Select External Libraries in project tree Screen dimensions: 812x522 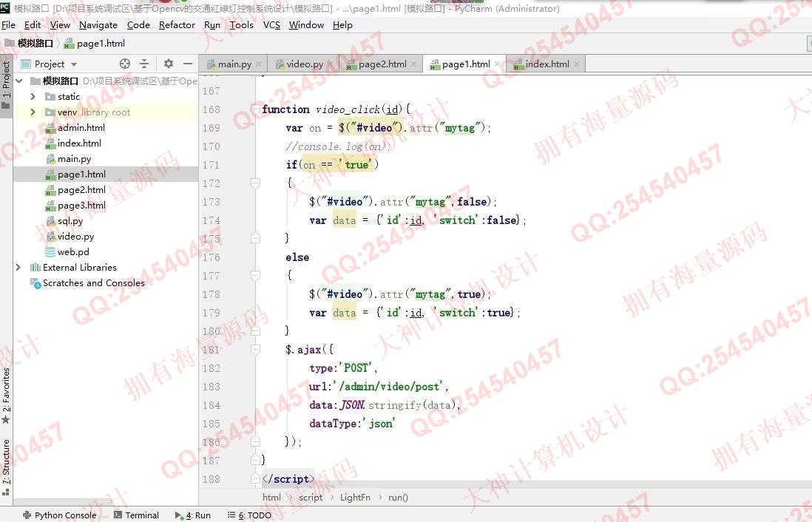pyautogui.click(x=79, y=268)
